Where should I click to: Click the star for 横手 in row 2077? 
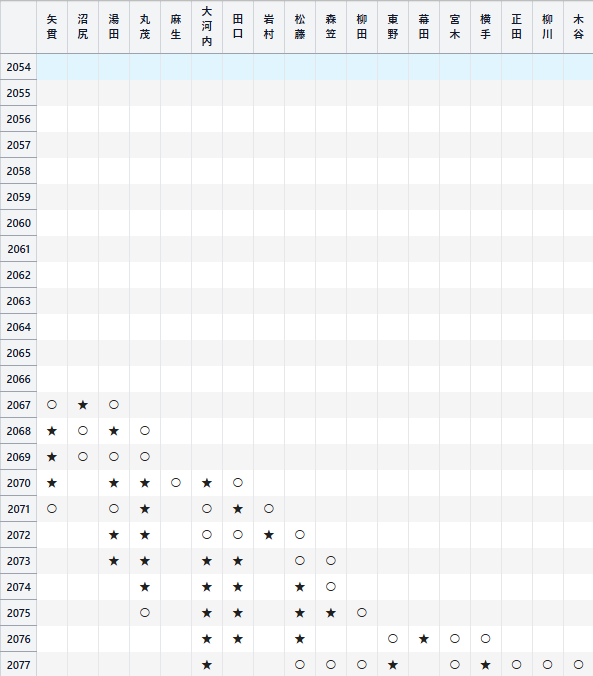click(x=486, y=665)
